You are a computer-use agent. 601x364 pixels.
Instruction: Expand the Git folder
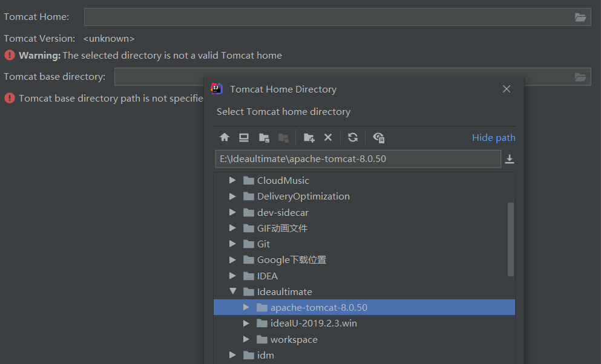coord(232,244)
